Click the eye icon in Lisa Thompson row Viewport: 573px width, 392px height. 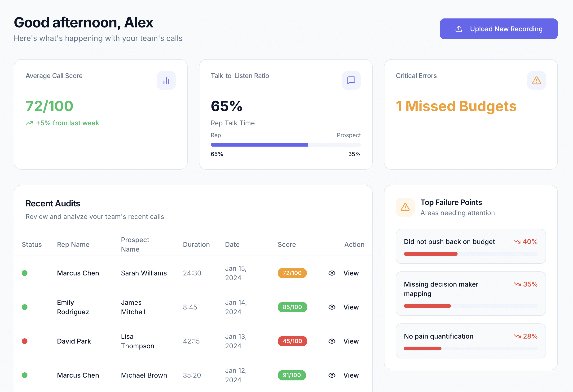(x=332, y=341)
